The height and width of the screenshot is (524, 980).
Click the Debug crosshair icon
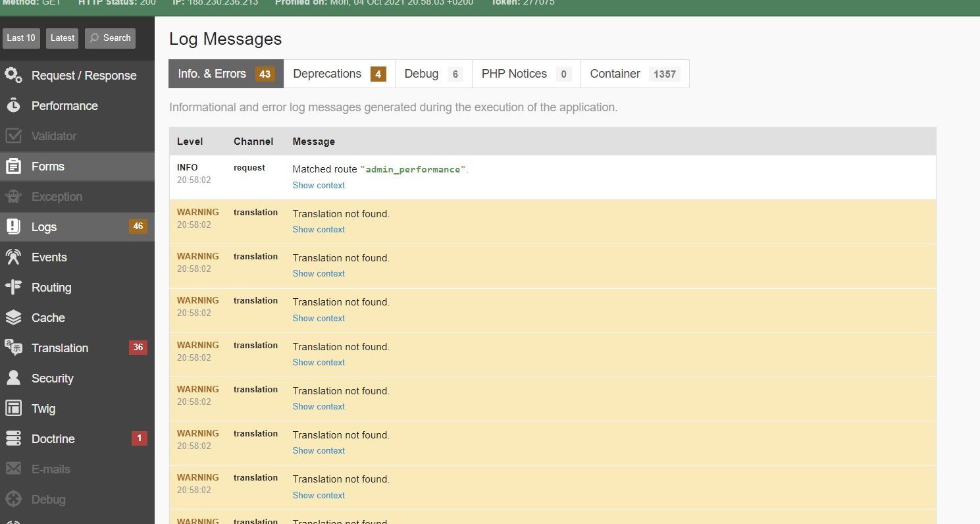click(x=13, y=499)
